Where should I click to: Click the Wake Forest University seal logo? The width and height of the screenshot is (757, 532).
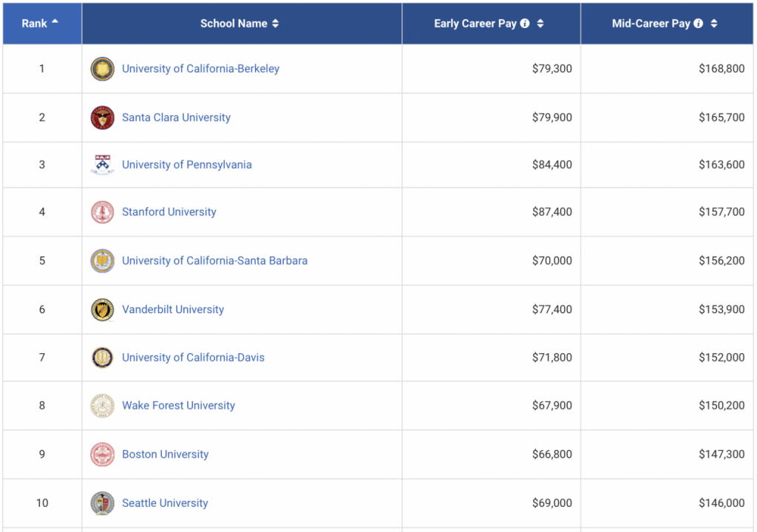[102, 406]
